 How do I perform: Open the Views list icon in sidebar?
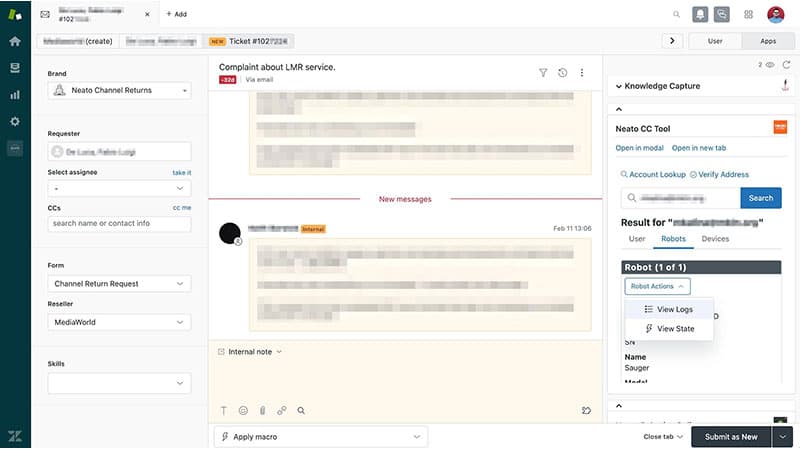click(x=15, y=68)
